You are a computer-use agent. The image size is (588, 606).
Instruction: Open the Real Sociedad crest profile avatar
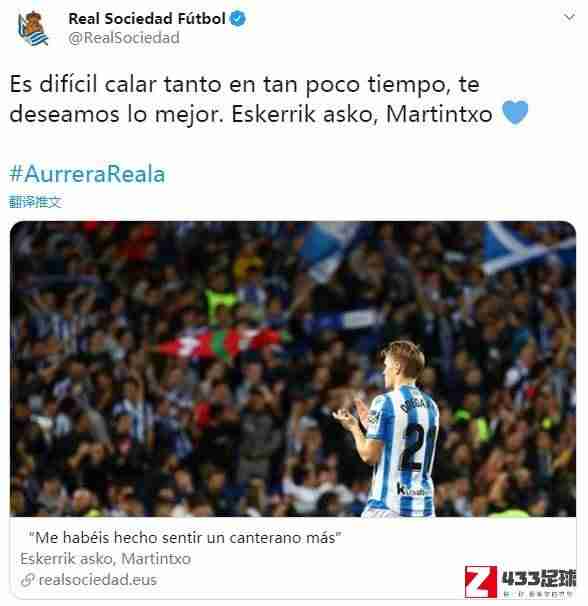33,28
